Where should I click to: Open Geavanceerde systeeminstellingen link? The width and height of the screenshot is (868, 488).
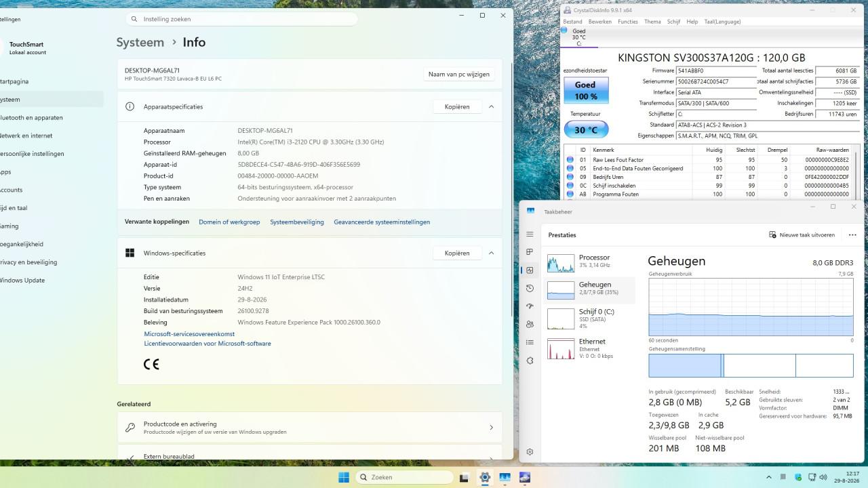[x=382, y=222]
